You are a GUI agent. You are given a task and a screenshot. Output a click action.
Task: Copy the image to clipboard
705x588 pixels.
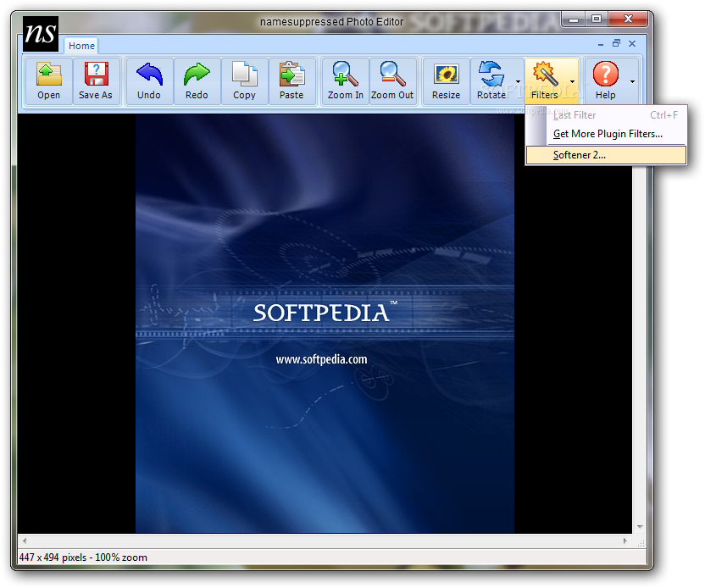[x=245, y=81]
